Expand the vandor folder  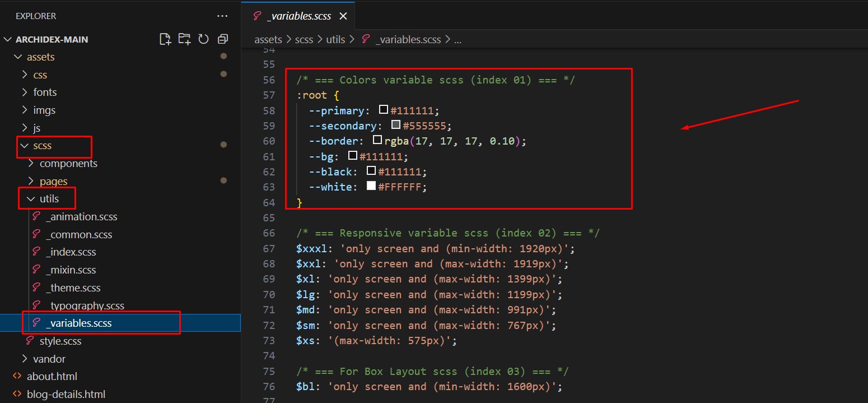tap(24, 359)
